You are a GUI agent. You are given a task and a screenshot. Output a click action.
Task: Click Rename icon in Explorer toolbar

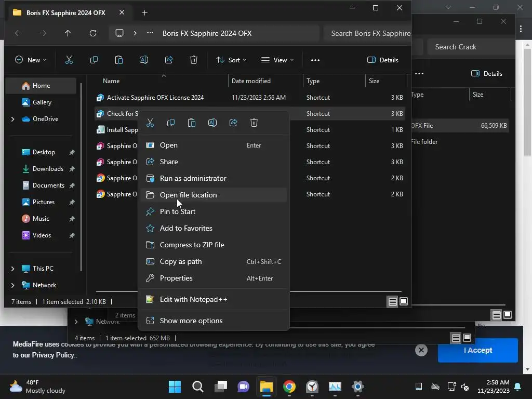tap(144, 60)
